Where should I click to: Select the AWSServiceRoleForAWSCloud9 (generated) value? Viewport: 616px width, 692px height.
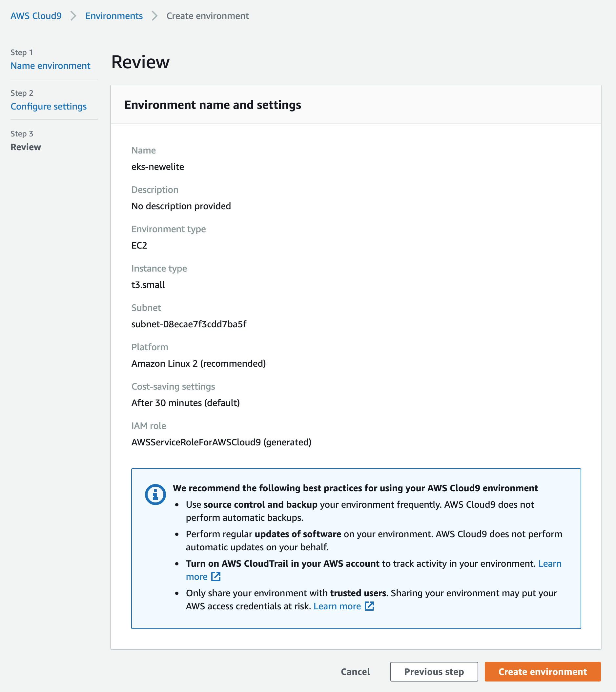coord(221,442)
